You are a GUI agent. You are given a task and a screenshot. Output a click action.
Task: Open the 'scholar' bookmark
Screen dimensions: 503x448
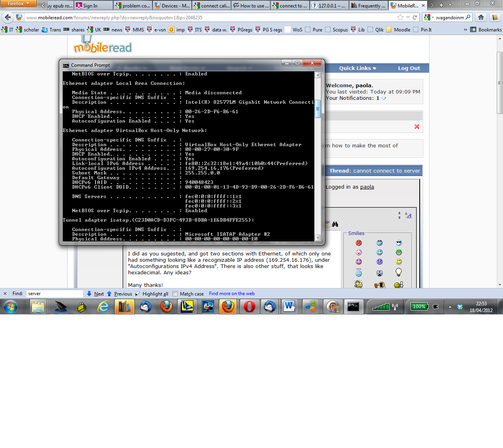point(27,29)
